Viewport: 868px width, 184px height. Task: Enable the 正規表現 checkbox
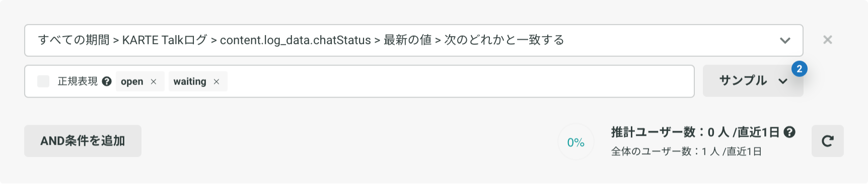click(x=43, y=81)
